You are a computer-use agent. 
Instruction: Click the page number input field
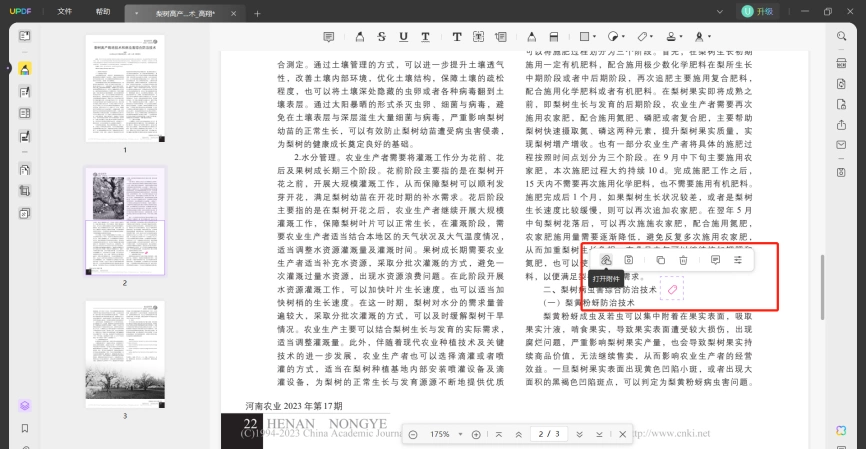549,434
